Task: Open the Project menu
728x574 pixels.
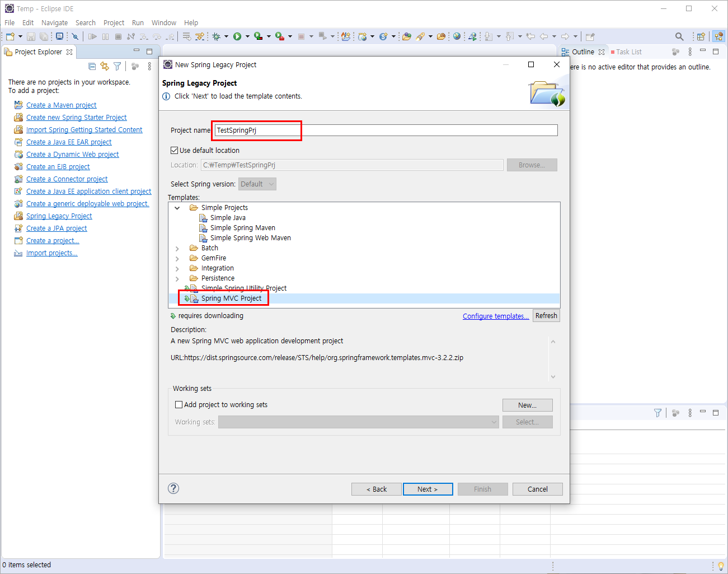Action: 114,22
